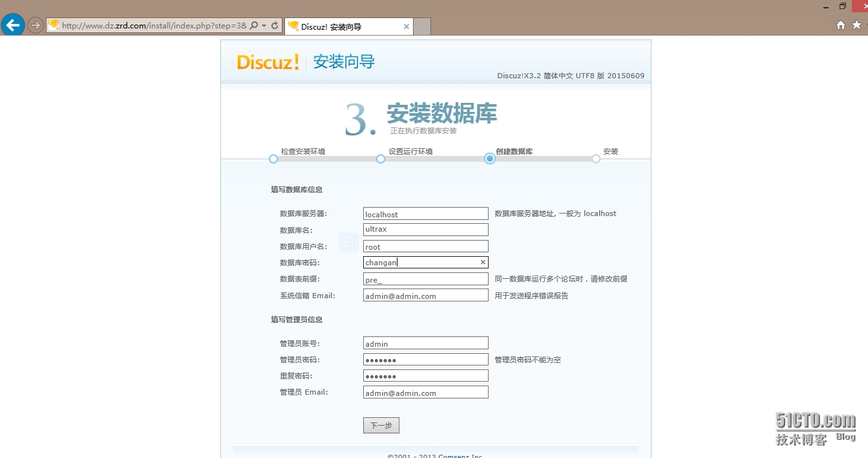Open the Comsenz Inc. footer link
Viewport: 868px width, 458px height.
click(460, 456)
